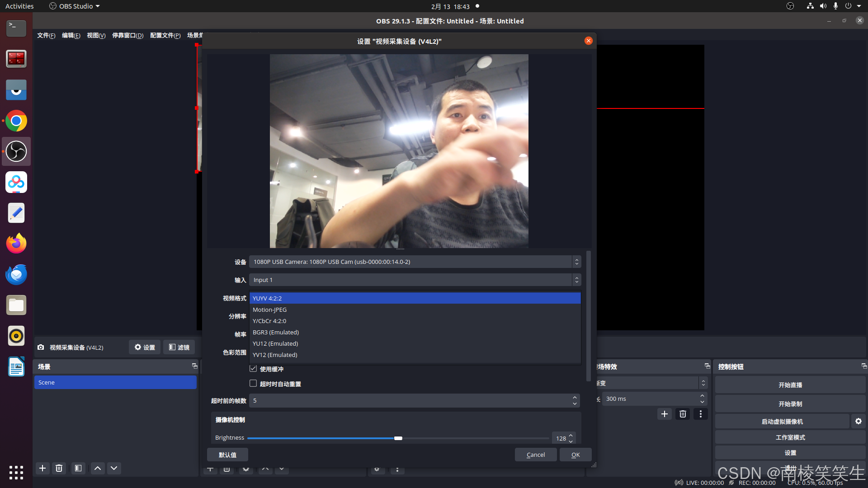Screen dimensions: 868x488
Task: Move scene up with arrow icon
Action: (x=98, y=468)
